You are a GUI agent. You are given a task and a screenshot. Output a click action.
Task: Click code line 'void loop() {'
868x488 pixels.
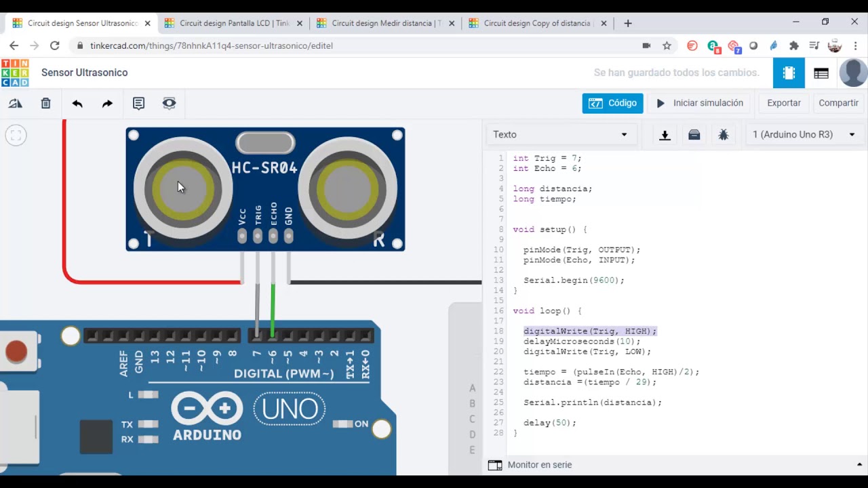coord(547,310)
